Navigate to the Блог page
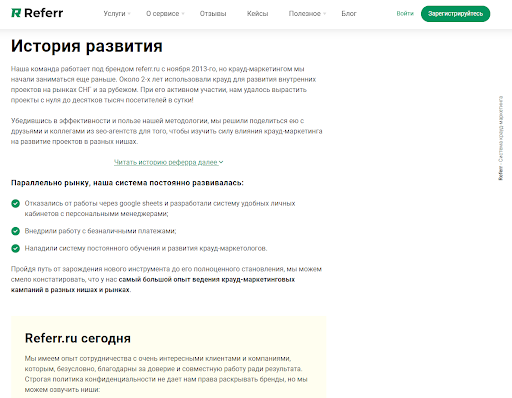The image size is (512, 398). (x=349, y=14)
